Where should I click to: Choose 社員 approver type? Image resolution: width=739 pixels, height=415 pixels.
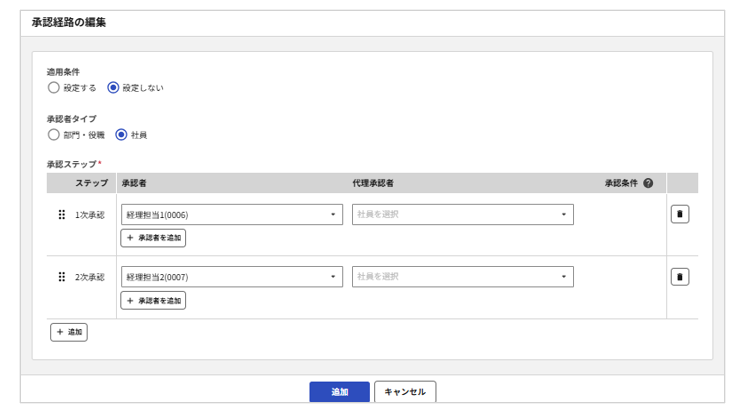[121, 135]
